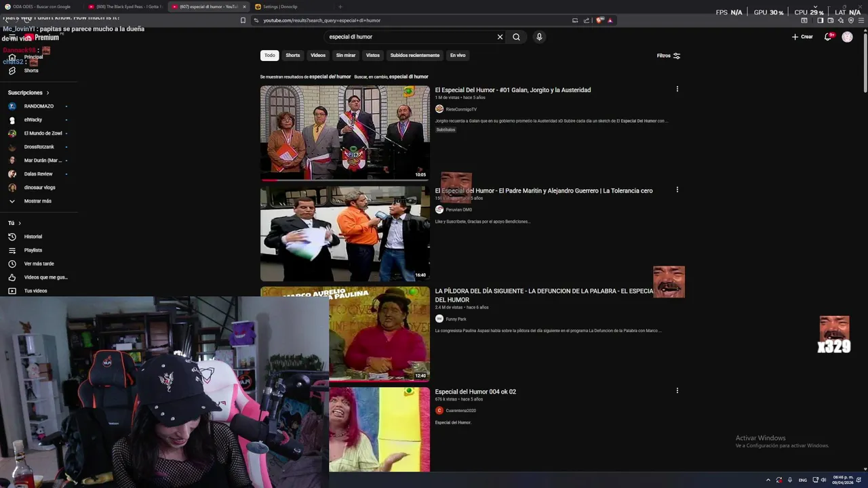The width and height of the screenshot is (868, 488).
Task: Open the browser VPN shield icon
Action: [x=851, y=20]
